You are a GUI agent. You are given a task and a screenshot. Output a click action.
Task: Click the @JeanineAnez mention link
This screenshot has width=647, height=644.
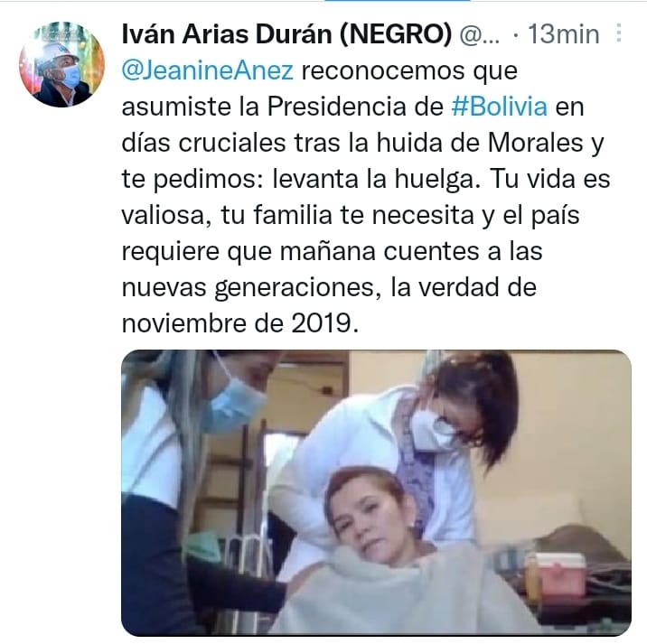click(x=208, y=70)
